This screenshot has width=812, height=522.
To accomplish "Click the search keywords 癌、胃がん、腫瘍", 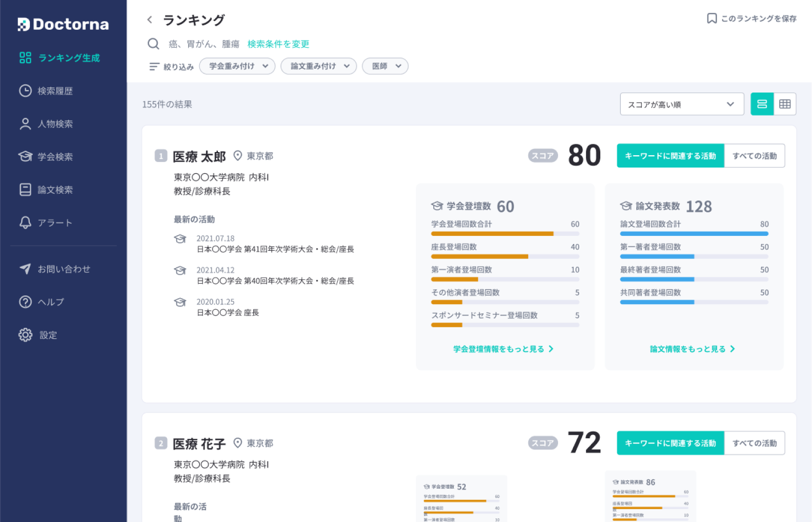I will point(204,44).
